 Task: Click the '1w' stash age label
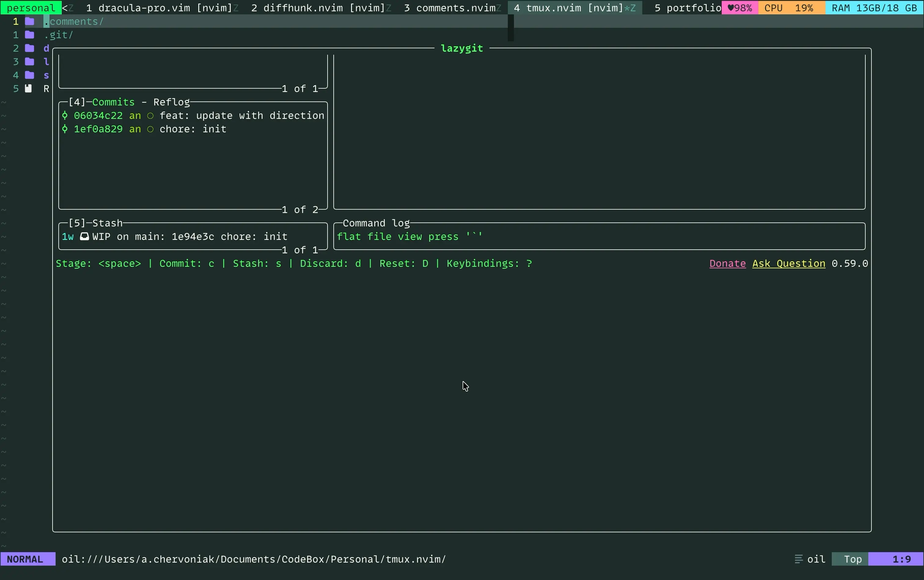coord(68,236)
